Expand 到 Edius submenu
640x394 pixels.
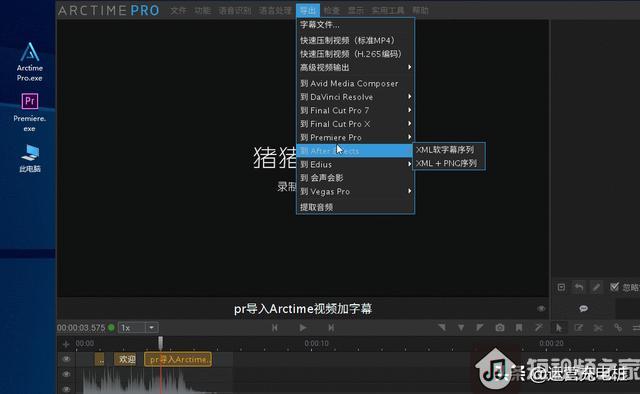355,164
